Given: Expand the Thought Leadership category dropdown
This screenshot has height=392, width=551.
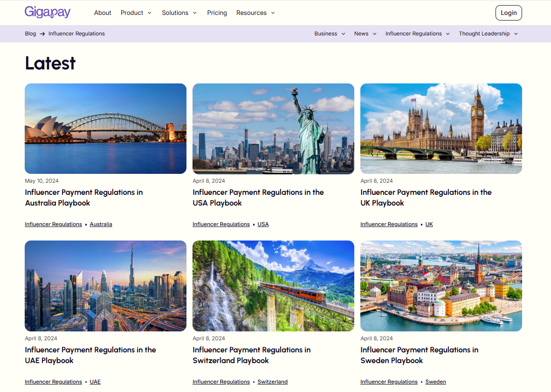Looking at the screenshot, I should (488, 34).
